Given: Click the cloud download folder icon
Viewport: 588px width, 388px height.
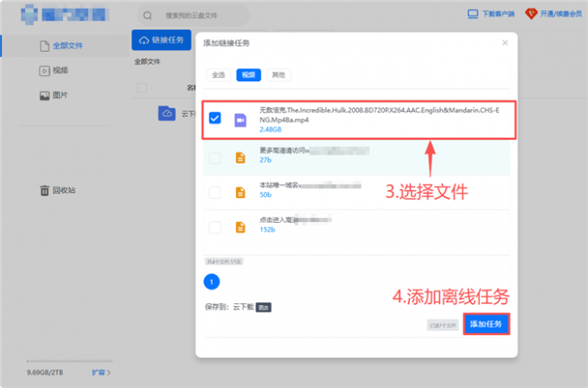Looking at the screenshot, I should 167,113.
